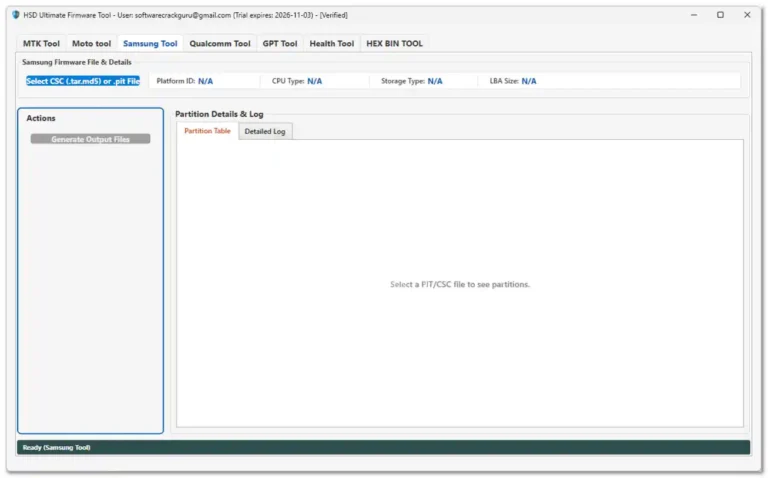Click 'Select a PIT/CSC file to see partitions' text
The height and width of the screenshot is (478, 768).
click(x=460, y=285)
